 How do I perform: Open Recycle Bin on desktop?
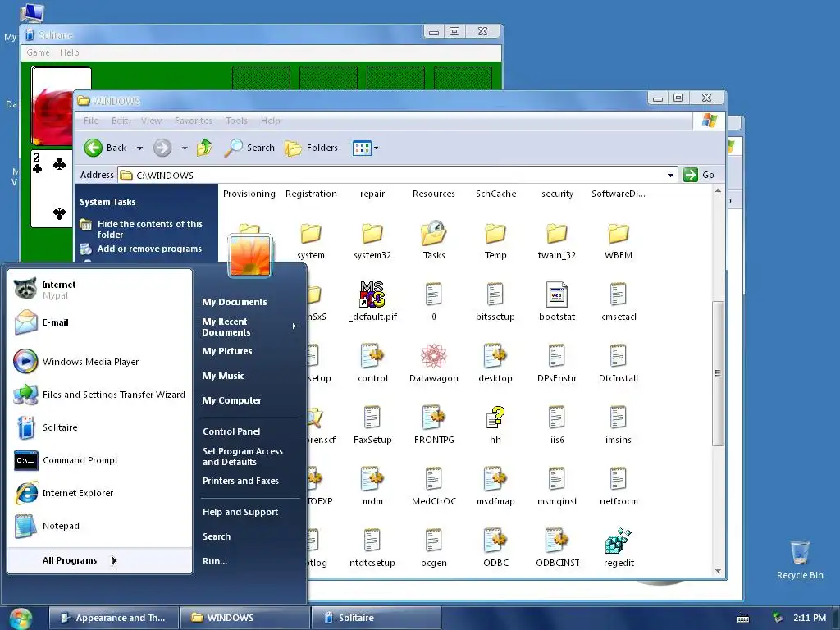(x=800, y=559)
